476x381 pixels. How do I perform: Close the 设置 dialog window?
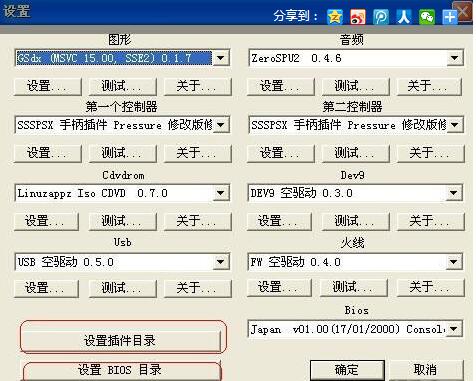(463, 12)
